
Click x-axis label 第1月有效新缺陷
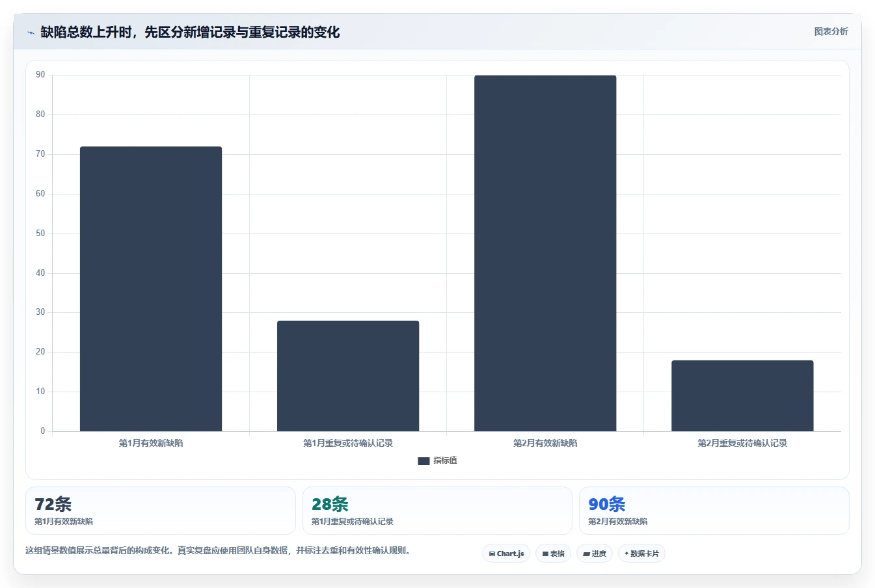(x=151, y=443)
